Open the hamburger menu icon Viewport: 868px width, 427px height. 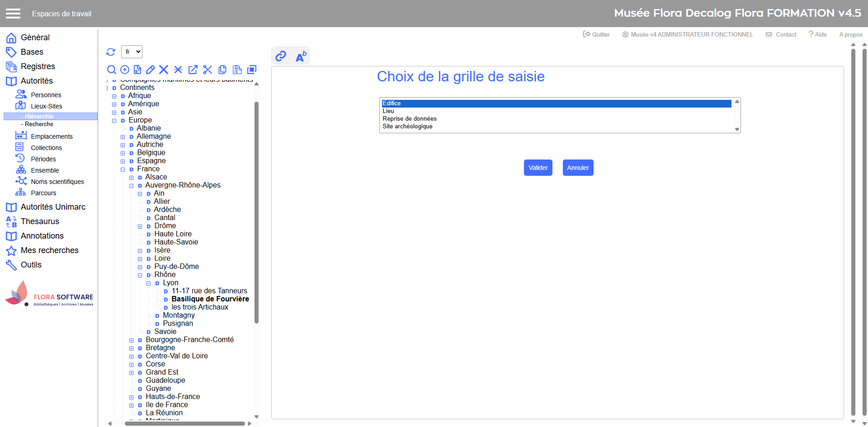[x=13, y=14]
